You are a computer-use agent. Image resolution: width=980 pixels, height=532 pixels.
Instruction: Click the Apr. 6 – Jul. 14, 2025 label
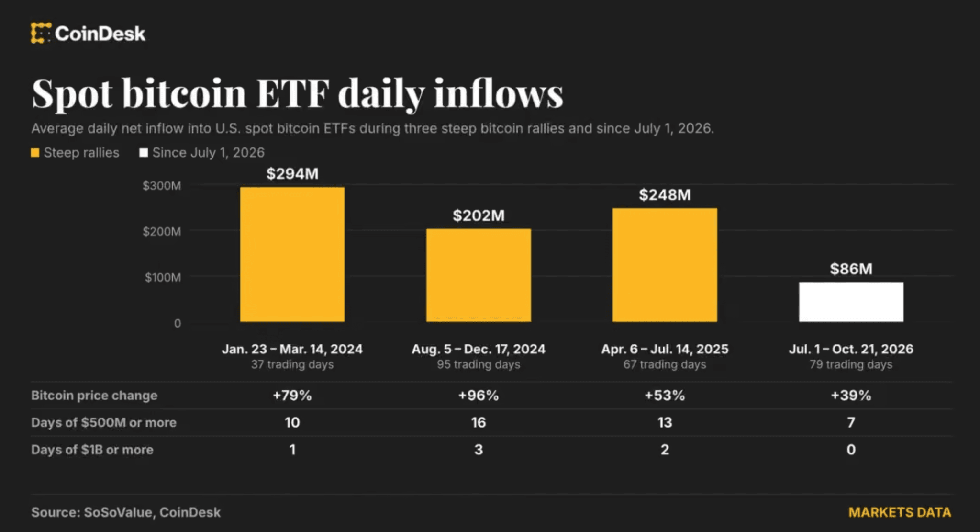point(665,349)
